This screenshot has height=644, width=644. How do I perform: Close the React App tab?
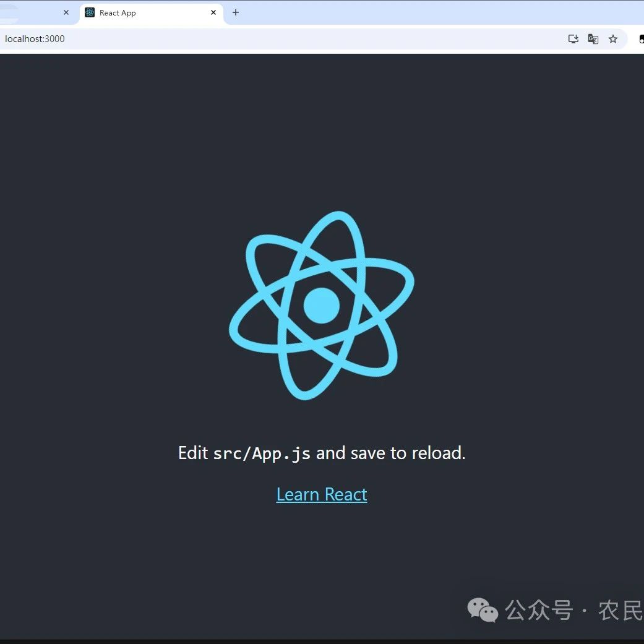click(213, 13)
